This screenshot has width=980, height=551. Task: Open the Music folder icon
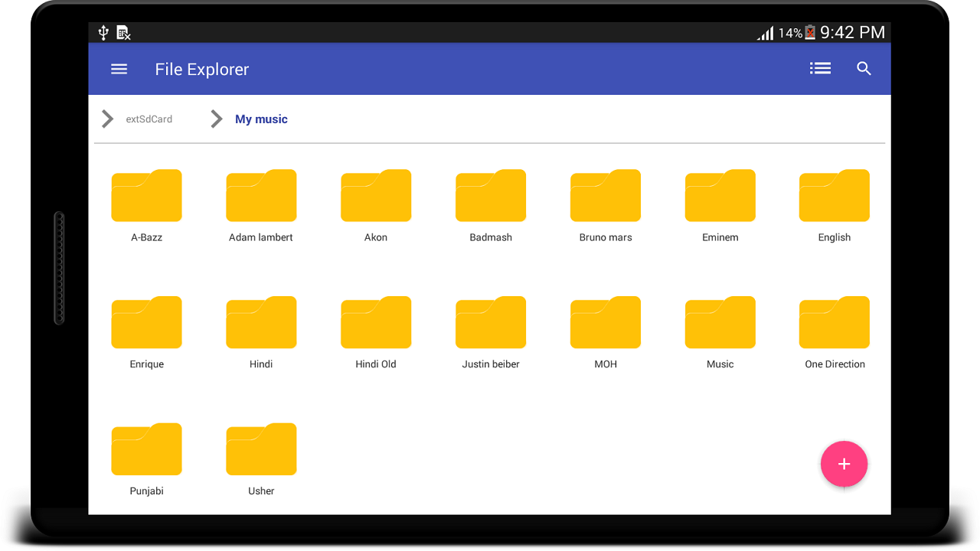pyautogui.click(x=720, y=322)
